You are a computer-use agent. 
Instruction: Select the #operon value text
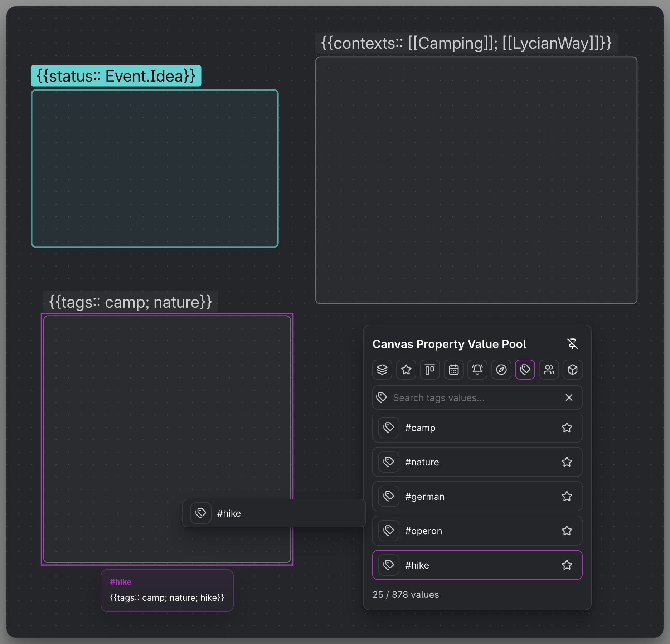coord(424,531)
